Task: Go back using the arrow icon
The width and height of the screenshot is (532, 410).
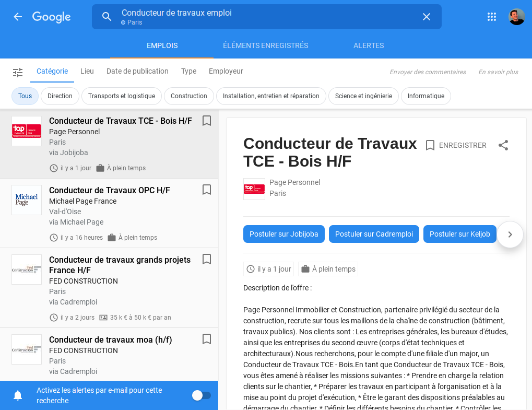Action: (18, 17)
